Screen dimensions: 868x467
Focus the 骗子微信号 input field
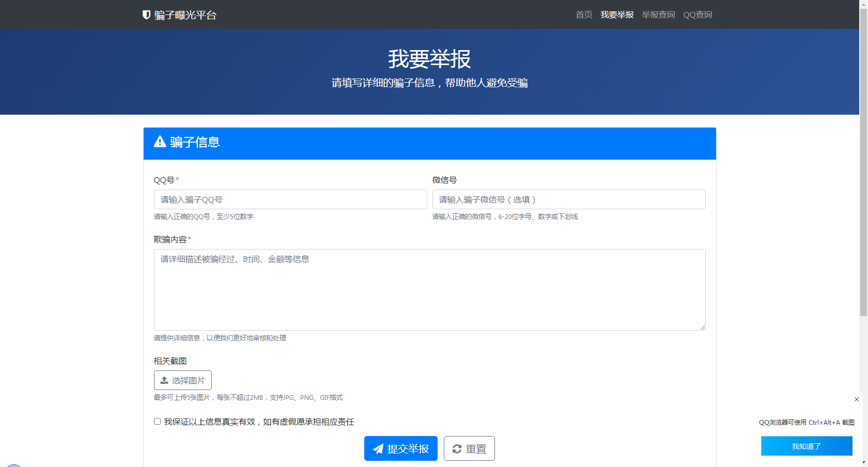point(569,200)
